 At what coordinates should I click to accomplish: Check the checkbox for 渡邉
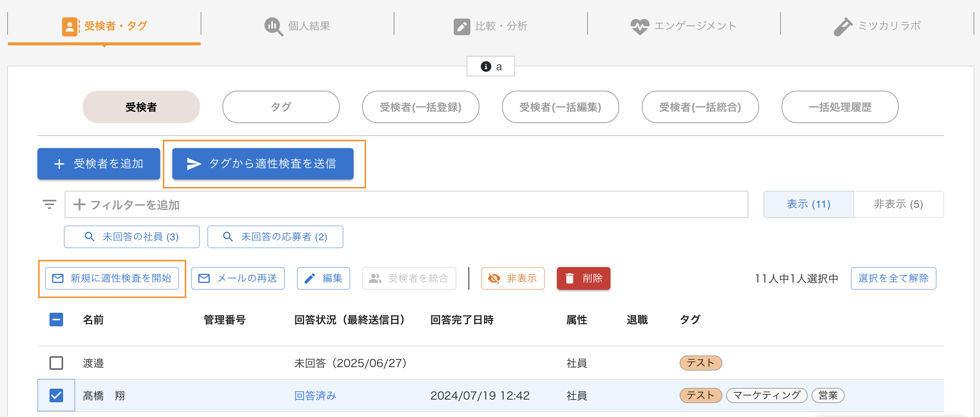click(x=56, y=363)
